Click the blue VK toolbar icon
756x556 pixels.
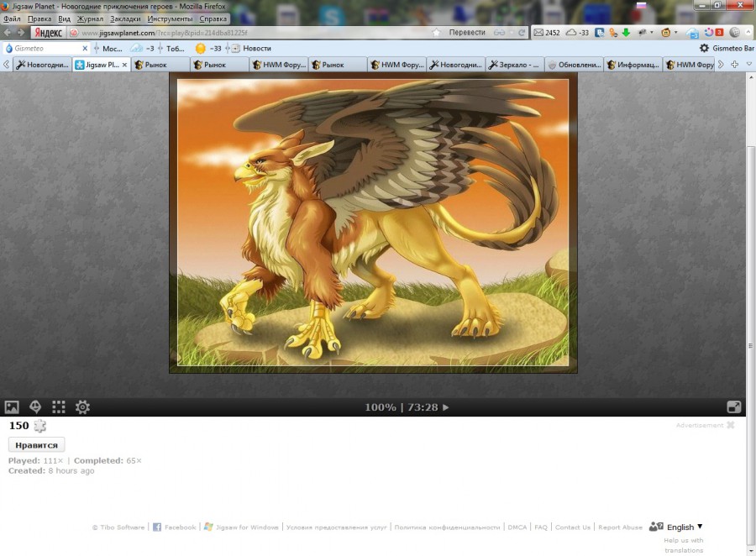599,32
